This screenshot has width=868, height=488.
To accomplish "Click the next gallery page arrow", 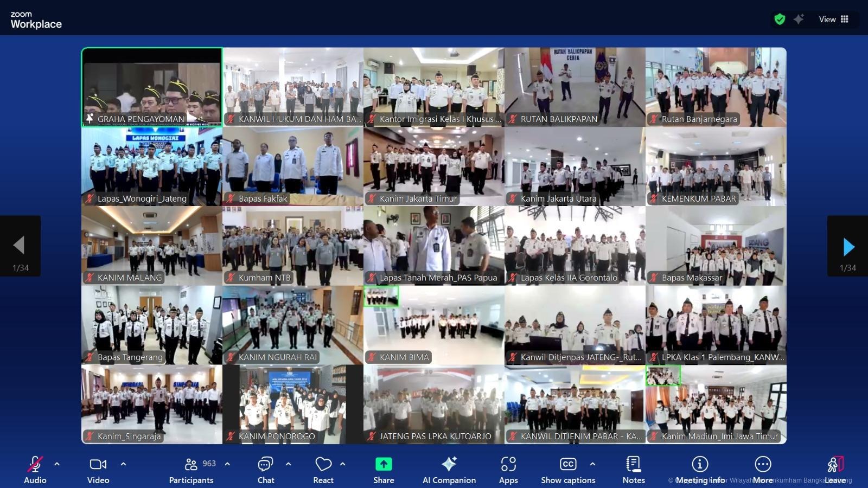I will tap(847, 247).
